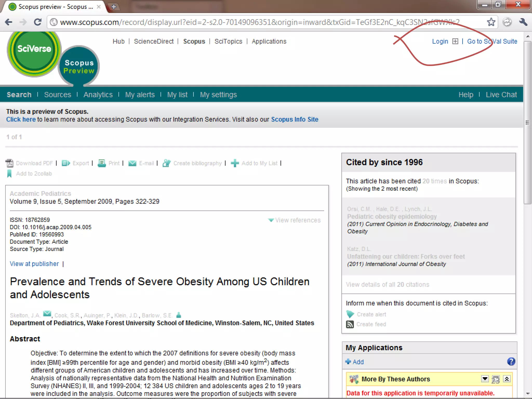
Task: Reload the page with the refresh icon
Action: point(38,22)
